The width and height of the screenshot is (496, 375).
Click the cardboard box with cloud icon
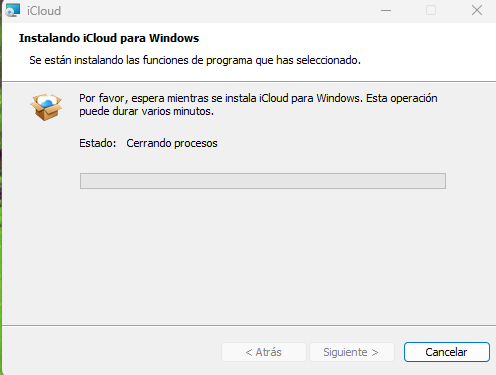46,107
